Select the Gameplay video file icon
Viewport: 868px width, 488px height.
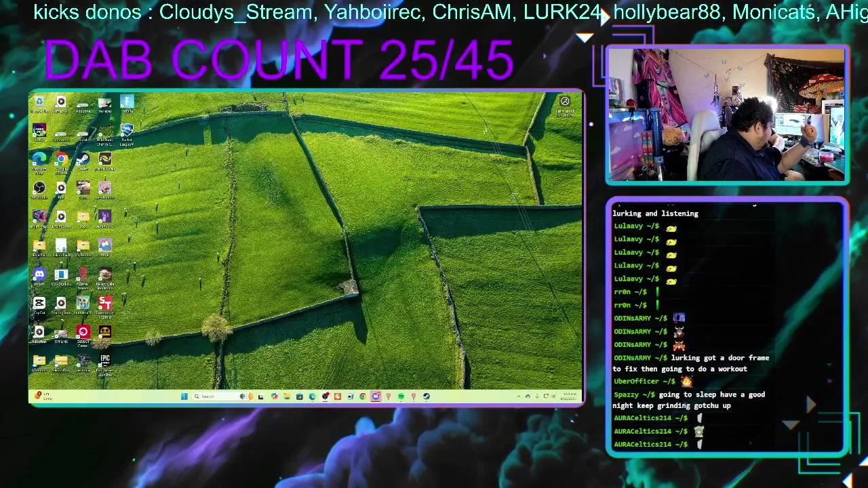click(61, 104)
